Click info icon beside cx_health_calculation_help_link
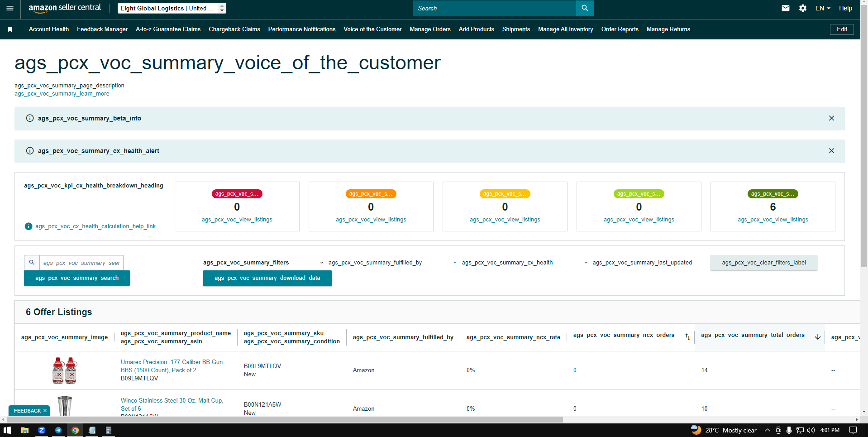 [29, 226]
